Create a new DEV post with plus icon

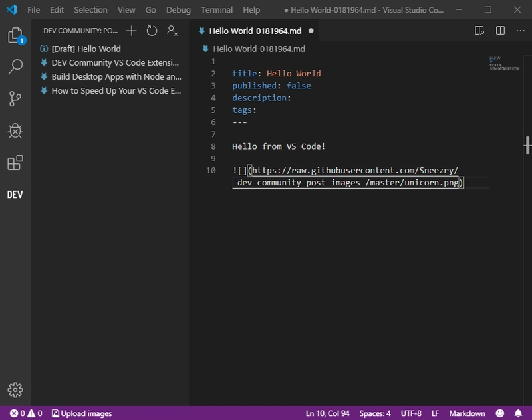pos(132,31)
